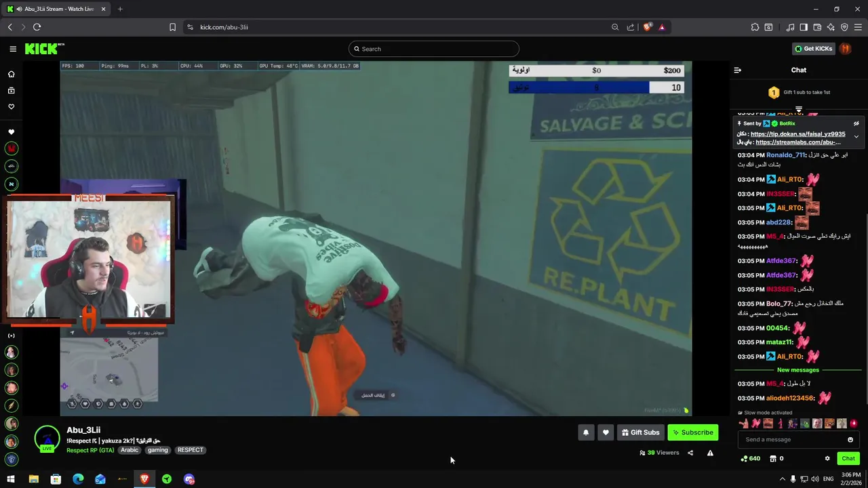Click the 640 channel points indicator
The width and height of the screenshot is (868, 488).
point(750,459)
